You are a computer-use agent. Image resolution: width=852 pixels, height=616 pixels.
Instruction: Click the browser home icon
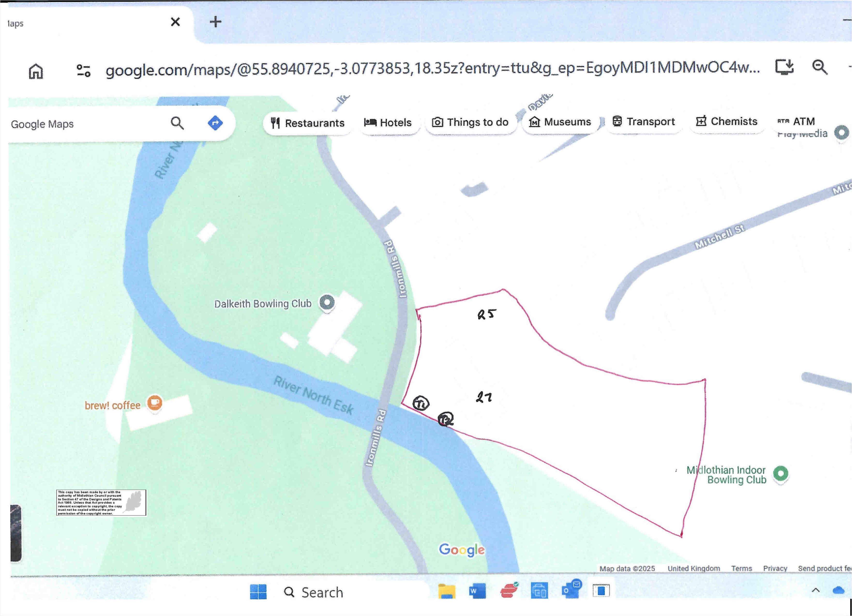36,71
